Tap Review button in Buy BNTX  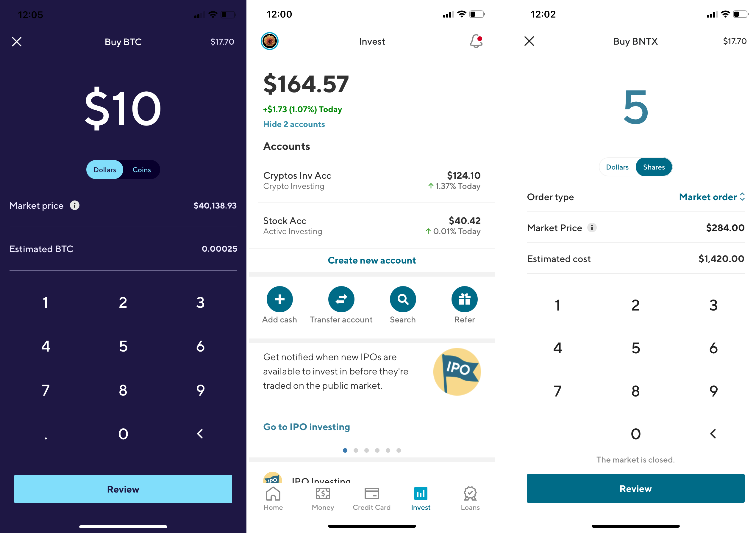pos(634,488)
